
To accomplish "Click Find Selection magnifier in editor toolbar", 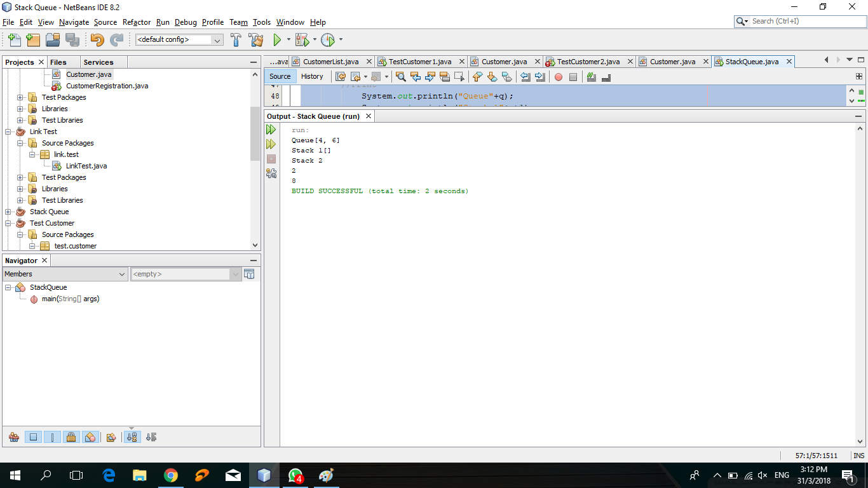I will click(401, 76).
